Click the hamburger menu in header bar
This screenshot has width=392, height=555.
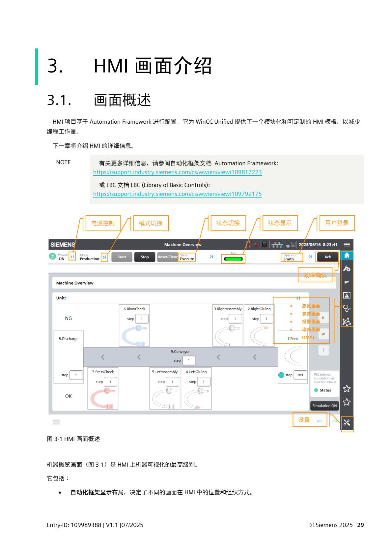[347, 245]
